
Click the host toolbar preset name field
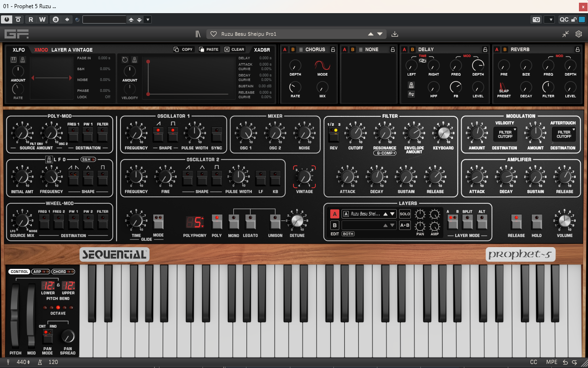(104, 19)
